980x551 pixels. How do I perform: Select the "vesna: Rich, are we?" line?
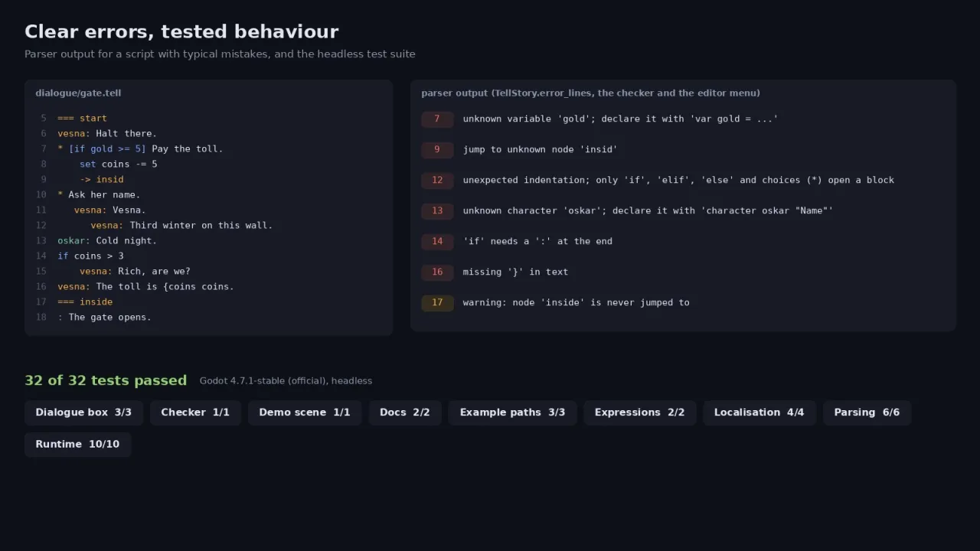[135, 271]
